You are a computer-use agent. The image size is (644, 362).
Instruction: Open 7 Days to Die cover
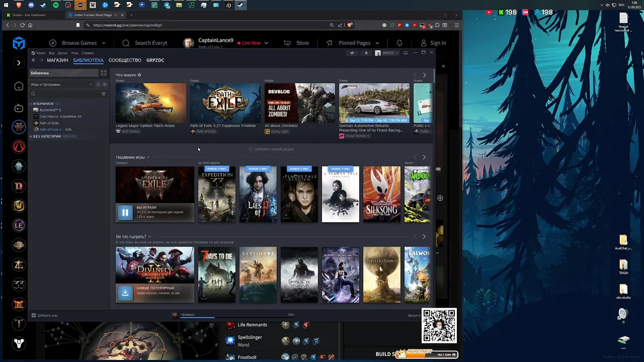tap(217, 275)
